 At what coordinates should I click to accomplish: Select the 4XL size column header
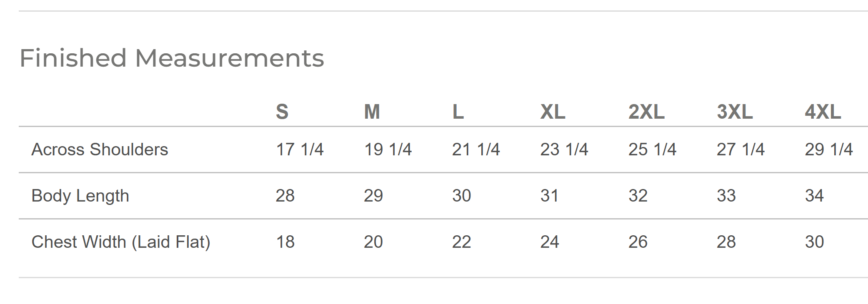coord(823,112)
